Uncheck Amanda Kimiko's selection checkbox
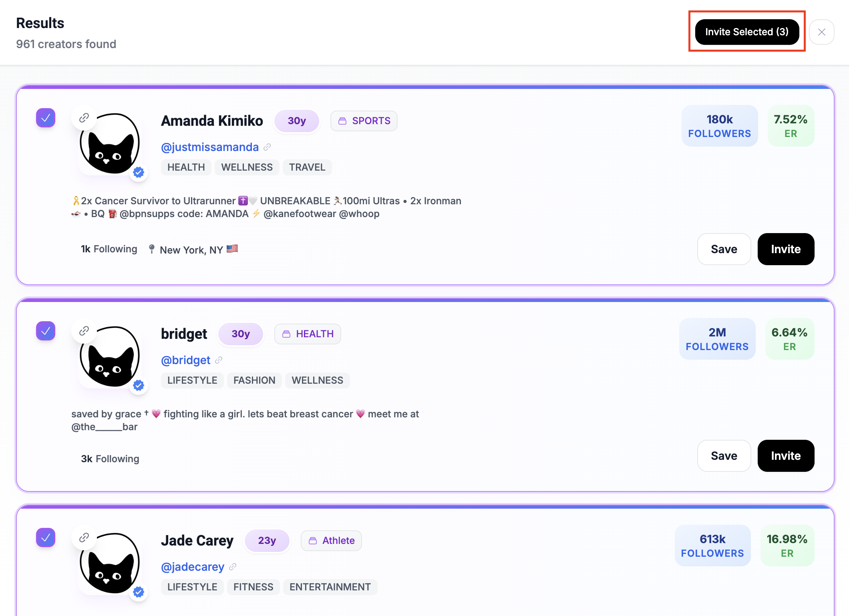Viewport: 849px width, 616px height. point(46,118)
